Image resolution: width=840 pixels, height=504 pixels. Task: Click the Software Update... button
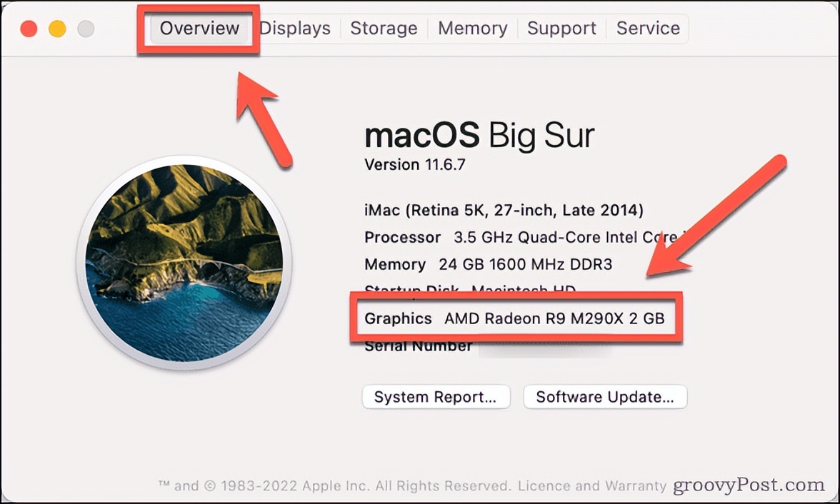[605, 397]
